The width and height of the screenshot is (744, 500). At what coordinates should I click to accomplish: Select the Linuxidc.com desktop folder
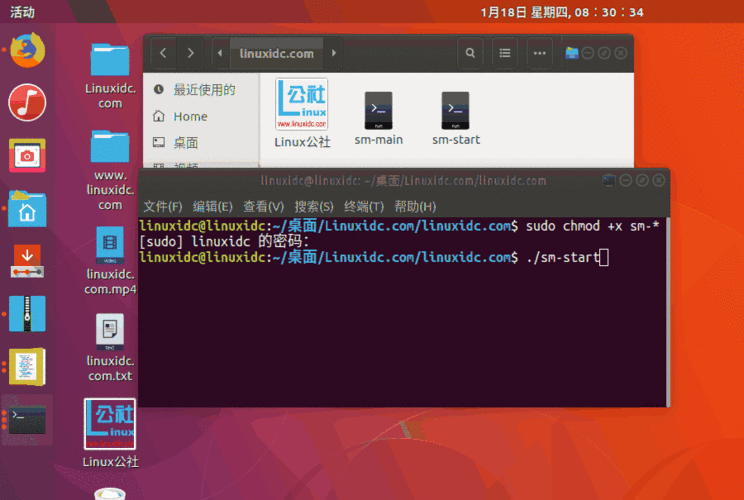click(110, 76)
